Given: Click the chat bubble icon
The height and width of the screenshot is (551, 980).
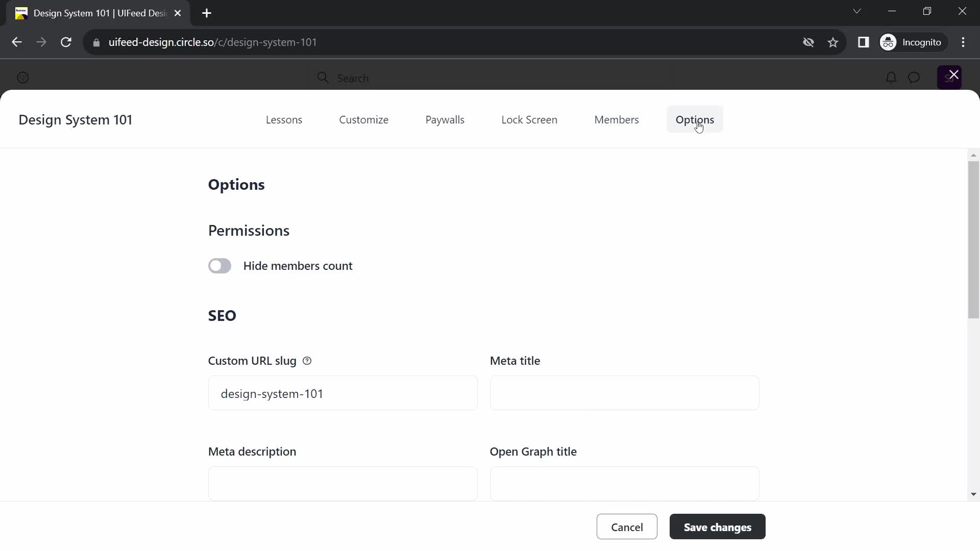Looking at the screenshot, I should pyautogui.click(x=913, y=78).
